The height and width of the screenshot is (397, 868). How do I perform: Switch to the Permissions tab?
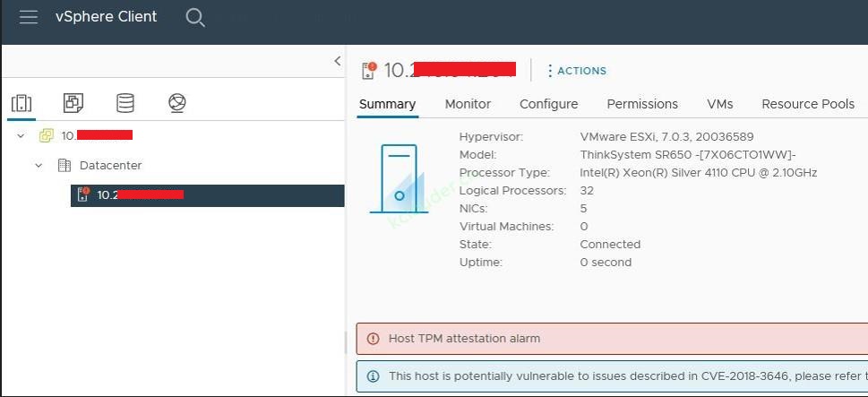coord(642,104)
